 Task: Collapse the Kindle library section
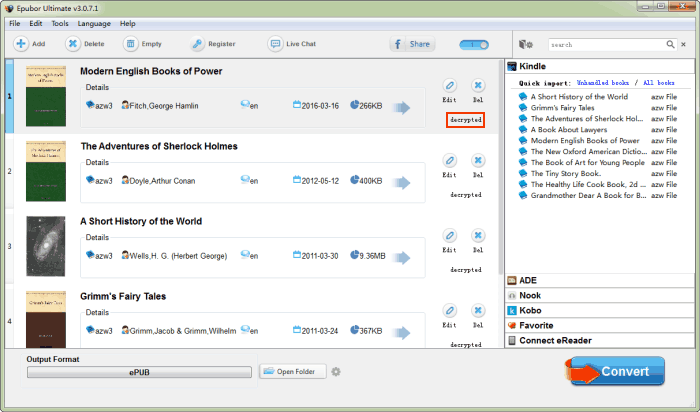coord(600,66)
